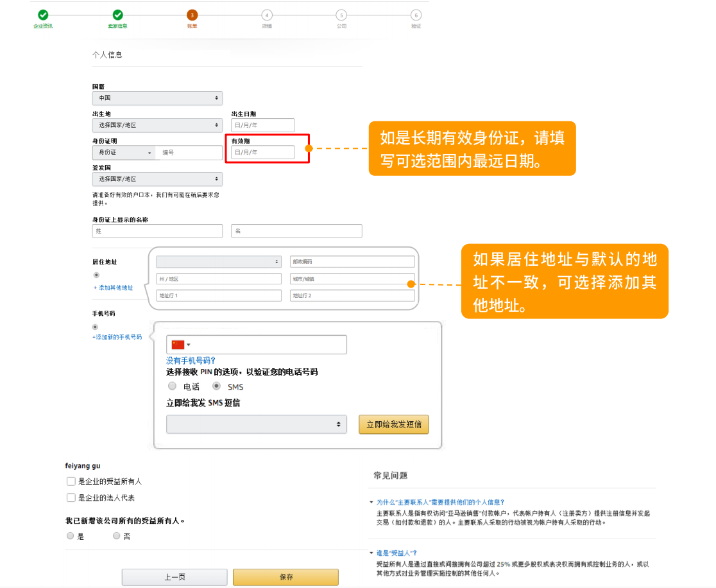Select 否 for added beneficial owners

(116, 536)
